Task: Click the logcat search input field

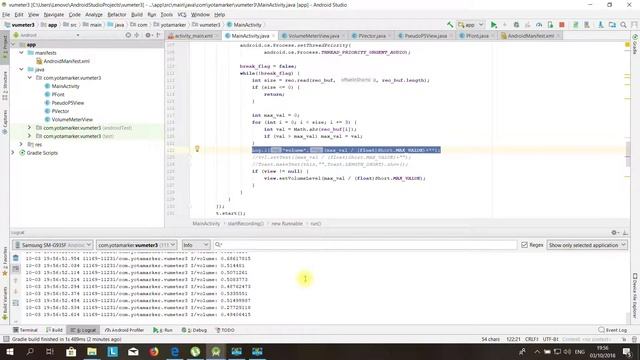Action: (365, 245)
